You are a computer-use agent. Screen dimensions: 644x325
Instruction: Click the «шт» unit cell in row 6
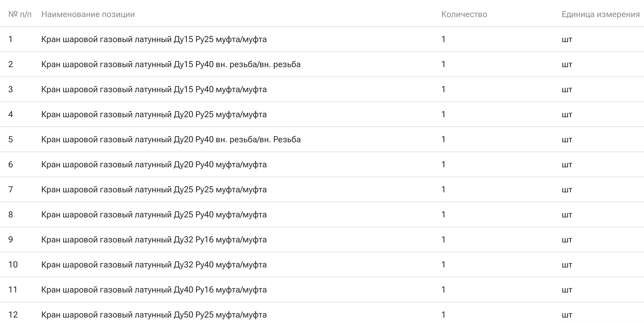pos(567,165)
